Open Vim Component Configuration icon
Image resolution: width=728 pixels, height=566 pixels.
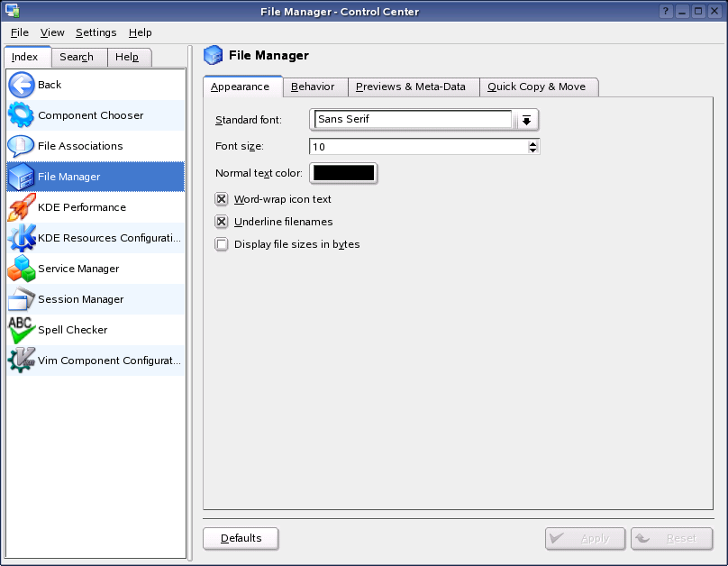pyautogui.click(x=22, y=361)
